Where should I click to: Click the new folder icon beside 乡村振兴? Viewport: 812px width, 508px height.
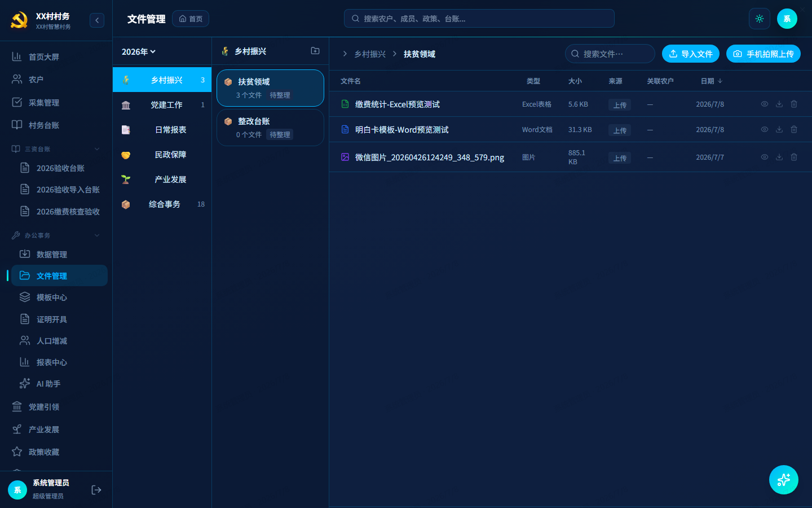[x=315, y=51]
